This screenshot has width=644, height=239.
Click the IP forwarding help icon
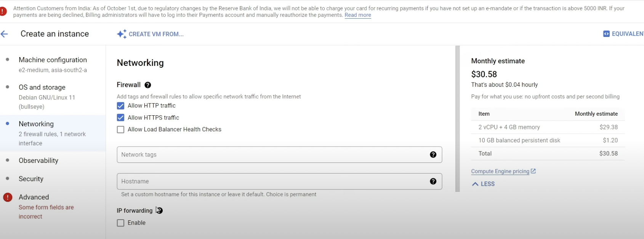coord(159,210)
